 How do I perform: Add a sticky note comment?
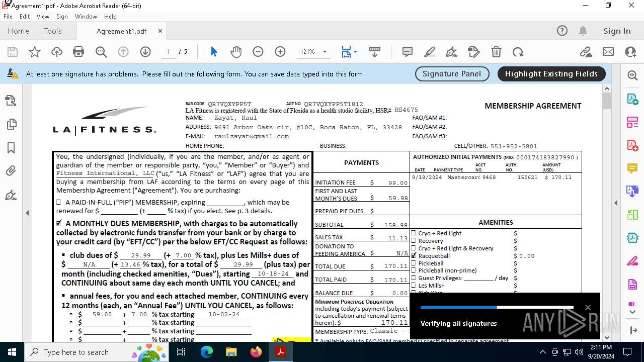(x=408, y=52)
